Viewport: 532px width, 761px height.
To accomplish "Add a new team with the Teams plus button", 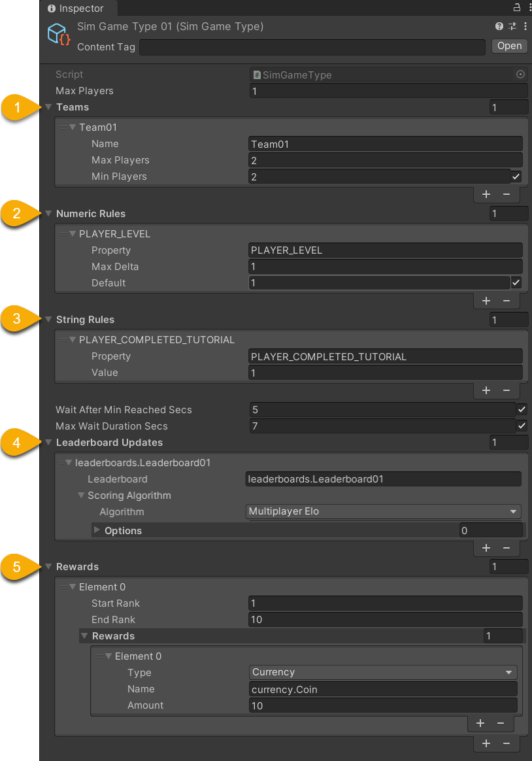I will 486,194.
